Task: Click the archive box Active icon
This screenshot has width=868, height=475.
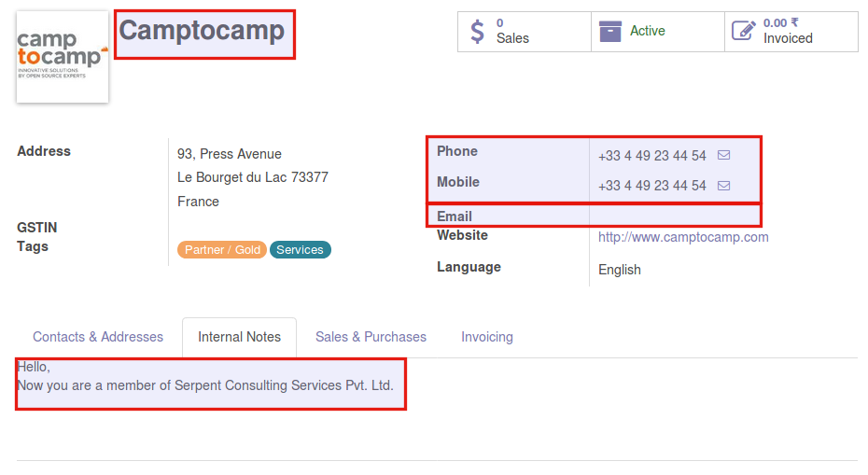Action: coord(610,32)
